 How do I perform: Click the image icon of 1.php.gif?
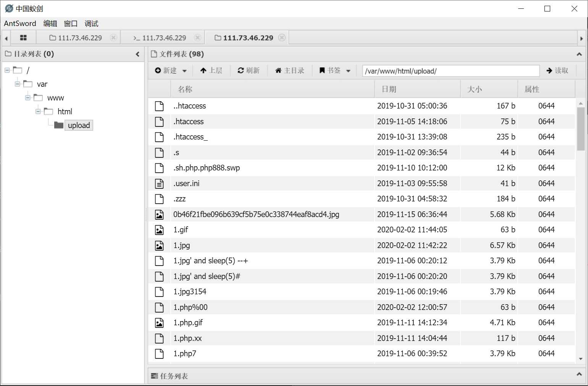159,323
